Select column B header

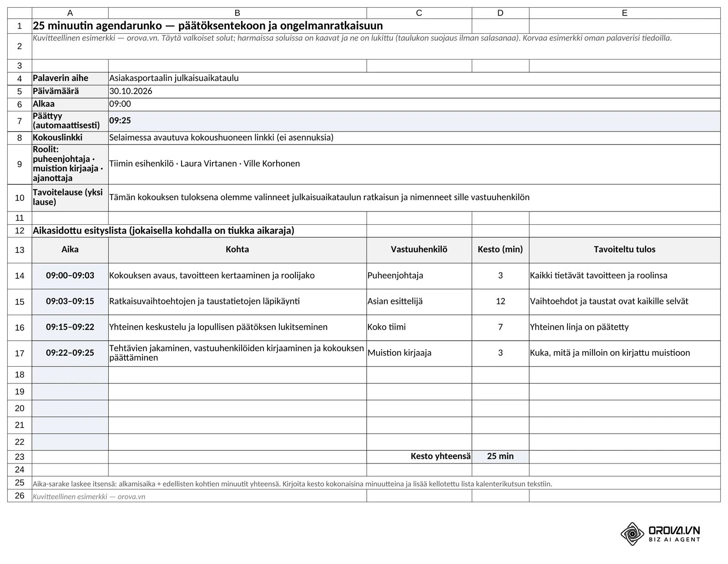coord(238,13)
